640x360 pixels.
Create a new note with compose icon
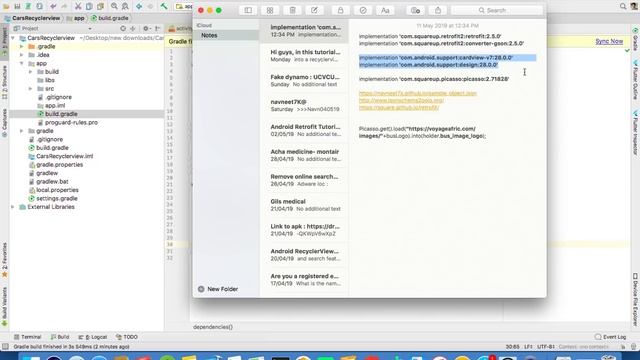(314, 10)
